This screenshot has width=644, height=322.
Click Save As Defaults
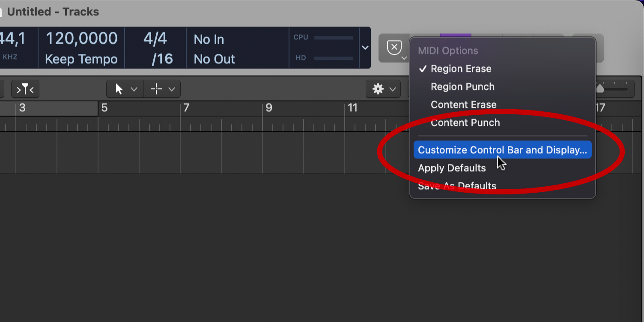[457, 186]
